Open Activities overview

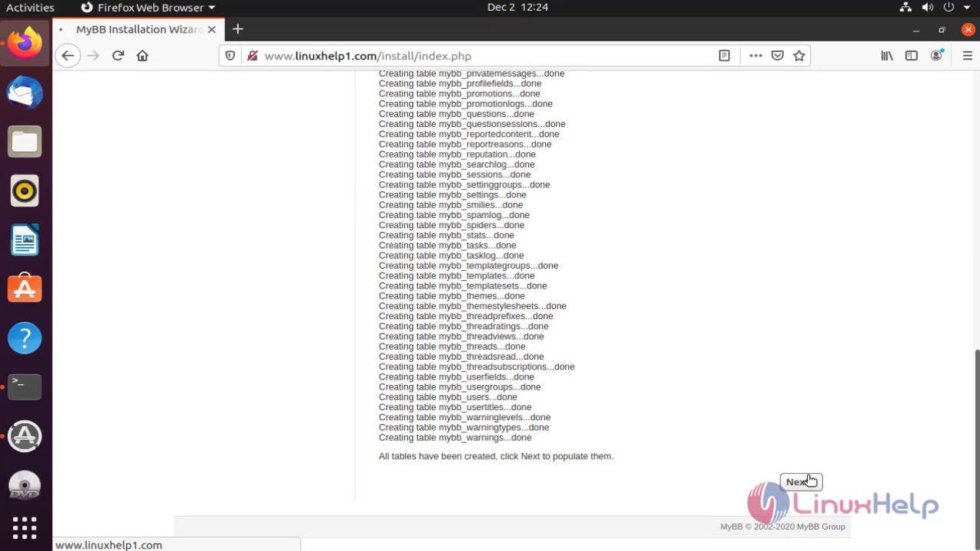[31, 8]
